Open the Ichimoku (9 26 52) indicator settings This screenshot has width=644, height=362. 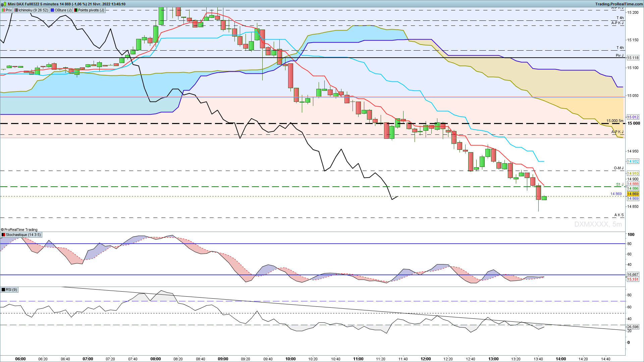coord(31,10)
